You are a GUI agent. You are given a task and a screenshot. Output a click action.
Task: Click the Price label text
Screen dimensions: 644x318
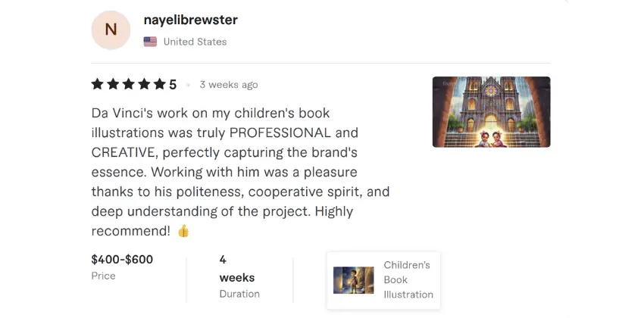pyautogui.click(x=104, y=276)
